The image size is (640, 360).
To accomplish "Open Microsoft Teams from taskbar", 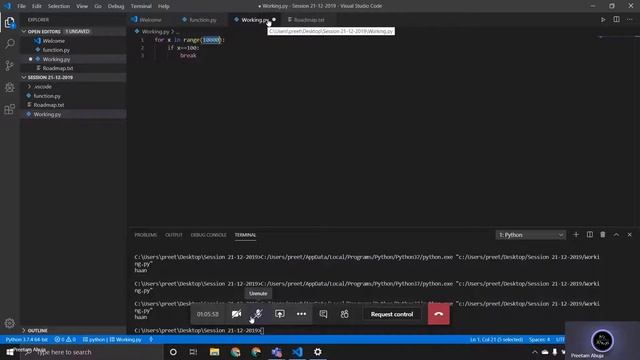I will [277, 352].
